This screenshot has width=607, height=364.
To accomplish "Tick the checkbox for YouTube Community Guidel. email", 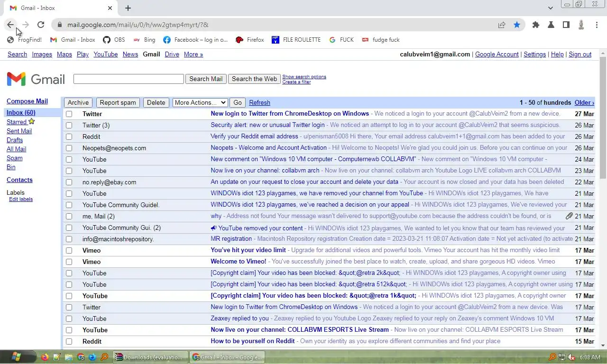I will pos(69,205).
